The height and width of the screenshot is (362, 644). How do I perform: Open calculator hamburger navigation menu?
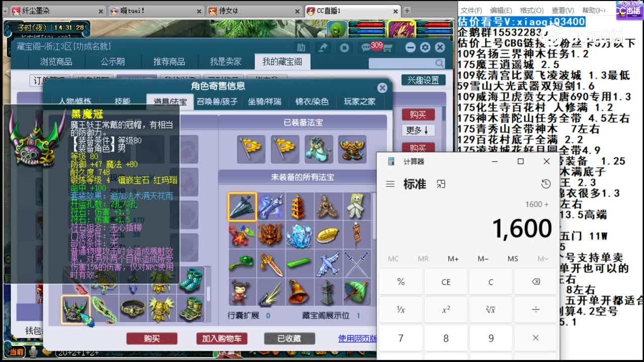tap(390, 184)
